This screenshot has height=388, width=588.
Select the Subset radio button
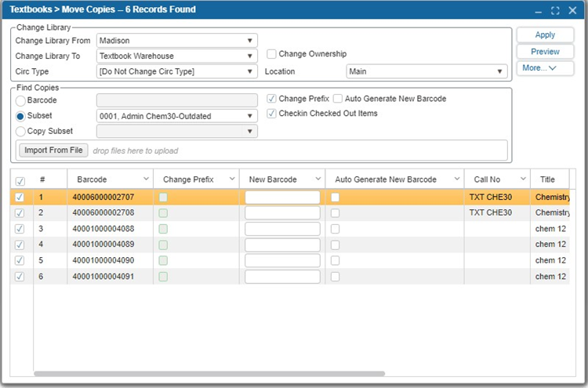point(20,116)
